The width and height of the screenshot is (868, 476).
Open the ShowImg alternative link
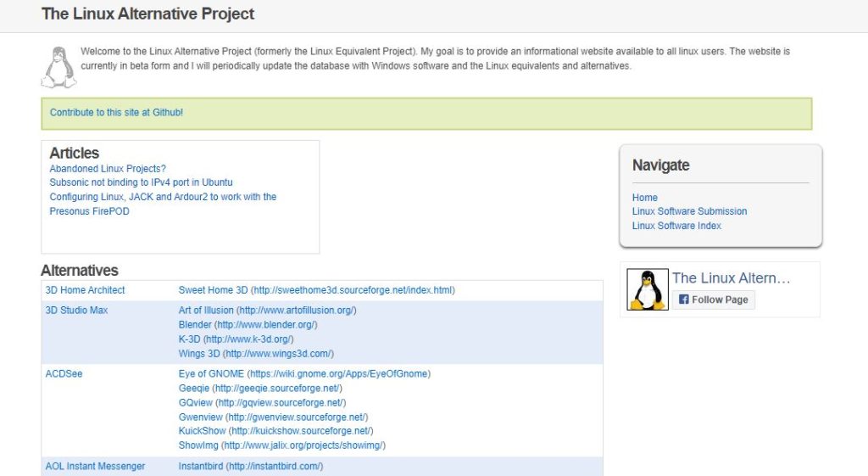click(x=281, y=445)
